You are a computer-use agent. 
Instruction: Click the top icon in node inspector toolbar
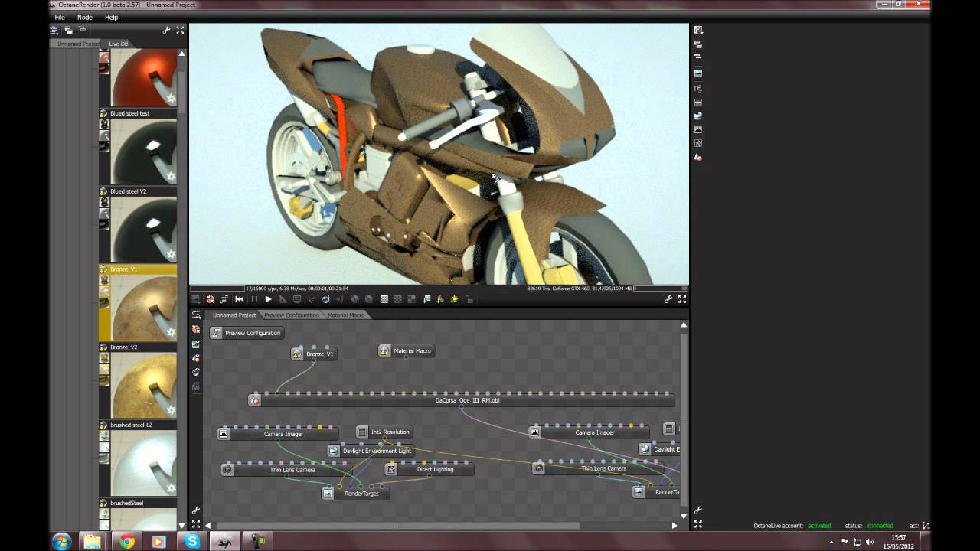pos(698,30)
